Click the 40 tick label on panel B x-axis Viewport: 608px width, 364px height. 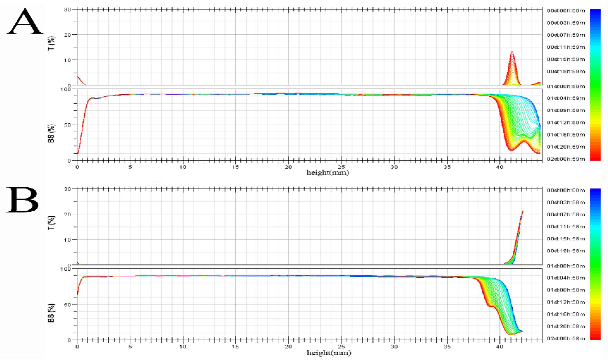(500, 347)
